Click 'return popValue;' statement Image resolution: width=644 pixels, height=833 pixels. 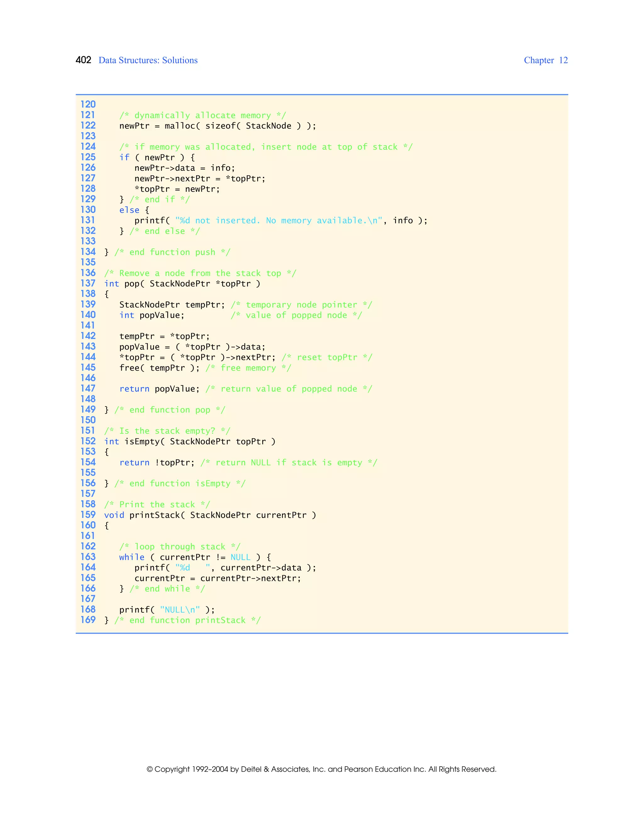coord(159,389)
